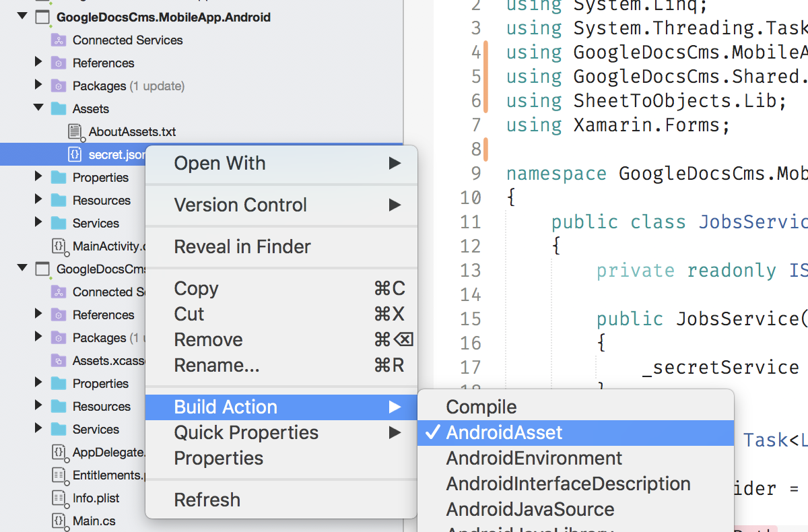The image size is (808, 532).
Task: Click the Entitlements file icon
Action: coord(59,475)
